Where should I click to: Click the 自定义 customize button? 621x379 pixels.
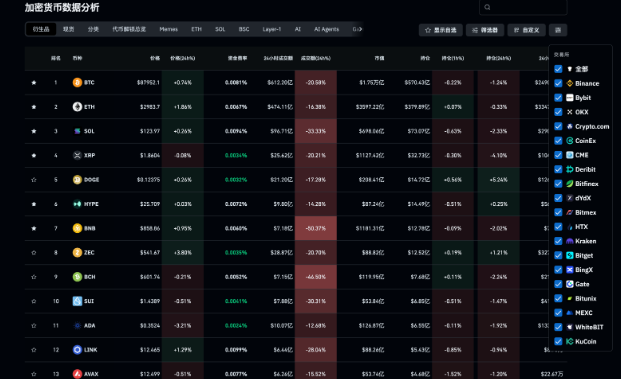(x=526, y=30)
